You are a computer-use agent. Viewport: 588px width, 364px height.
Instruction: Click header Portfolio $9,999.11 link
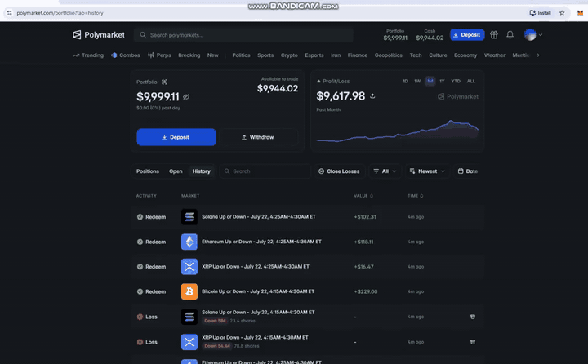395,35
